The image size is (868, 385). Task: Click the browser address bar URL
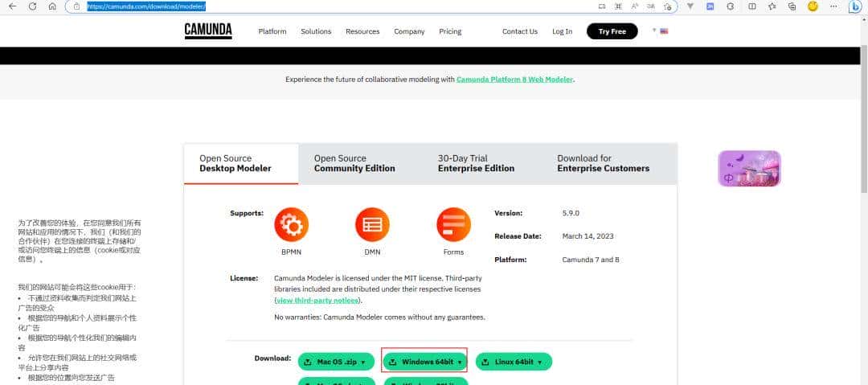tap(146, 6)
